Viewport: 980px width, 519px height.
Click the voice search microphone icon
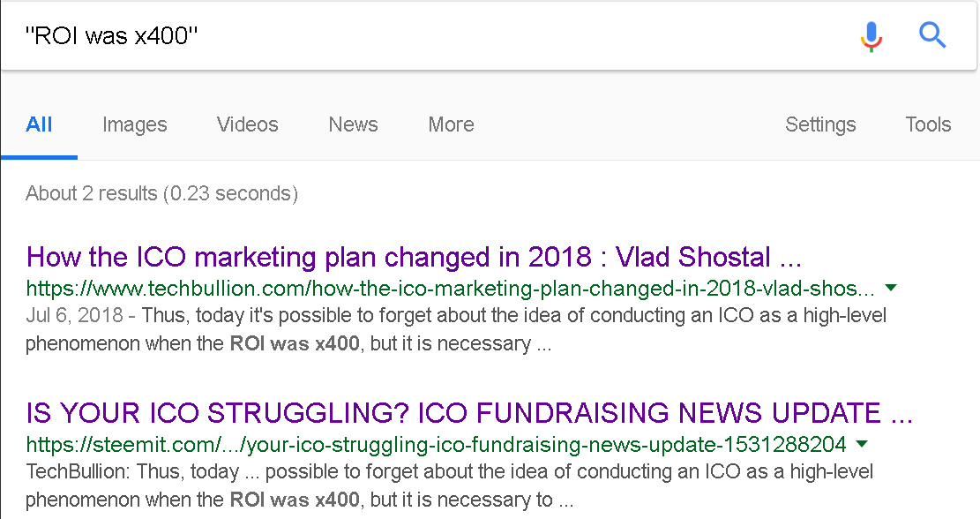pos(871,35)
